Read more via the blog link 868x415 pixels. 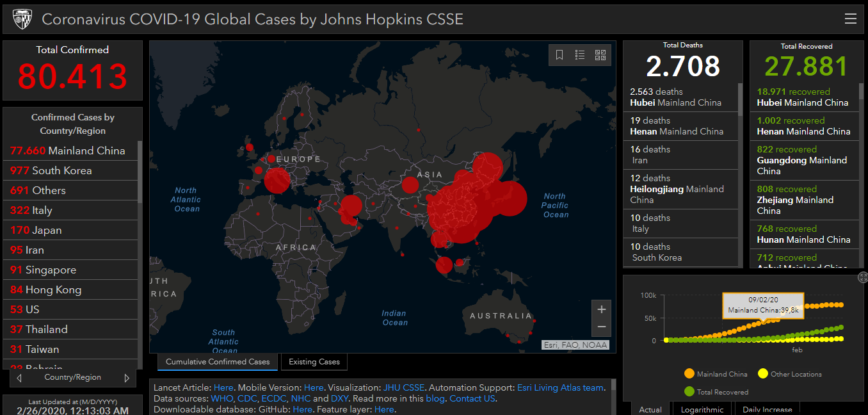tap(435, 398)
